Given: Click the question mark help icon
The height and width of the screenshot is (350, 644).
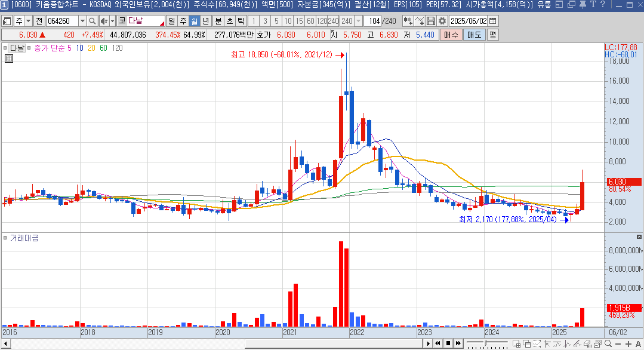Looking at the screenshot, I should (602, 5).
